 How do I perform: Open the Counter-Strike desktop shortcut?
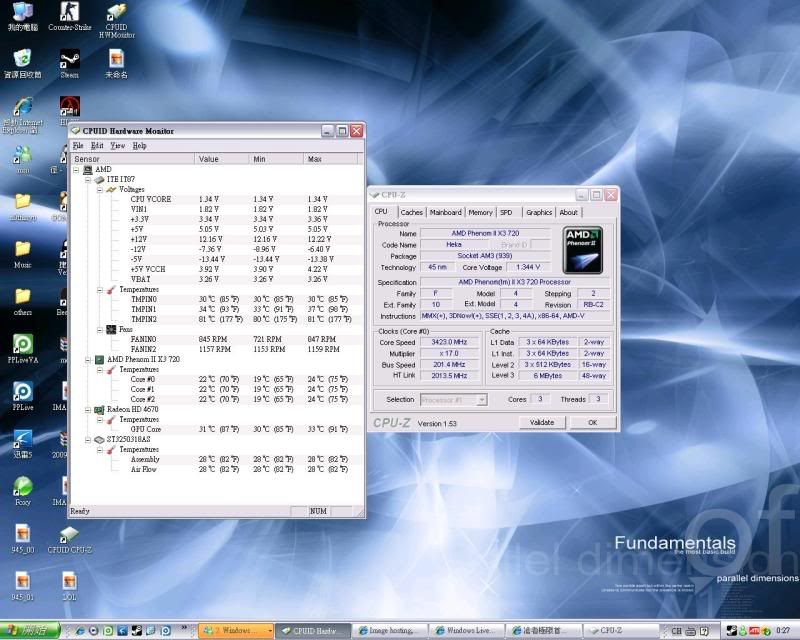[70, 13]
